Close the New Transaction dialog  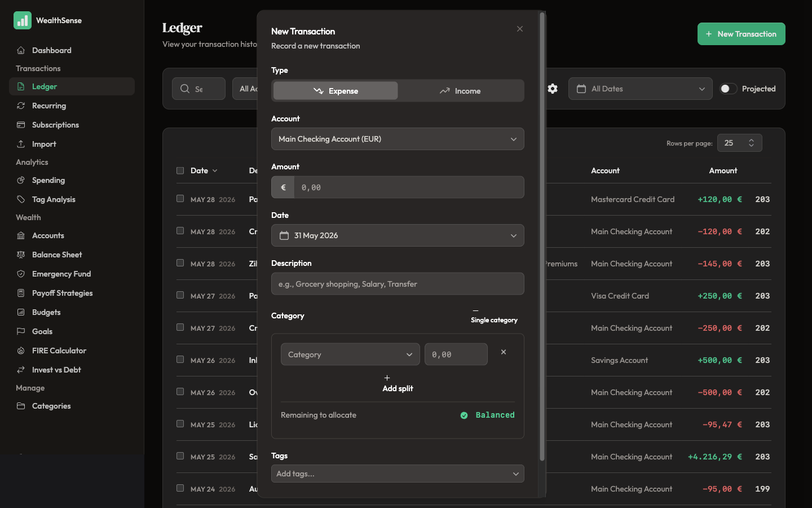tap(520, 29)
